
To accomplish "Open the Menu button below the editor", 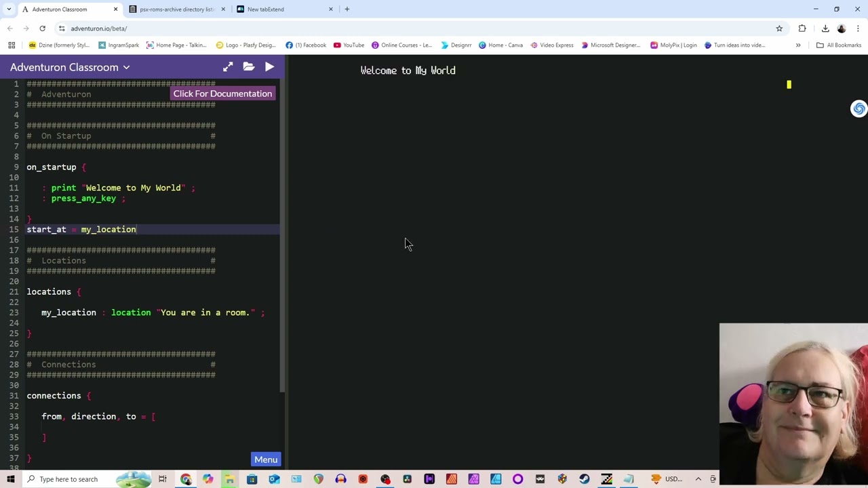I will pos(266,460).
